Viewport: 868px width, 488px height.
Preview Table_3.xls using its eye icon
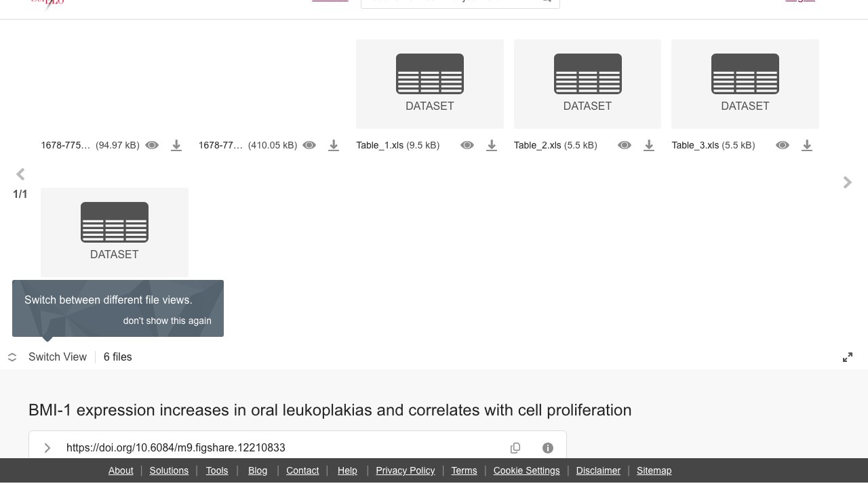(x=783, y=145)
